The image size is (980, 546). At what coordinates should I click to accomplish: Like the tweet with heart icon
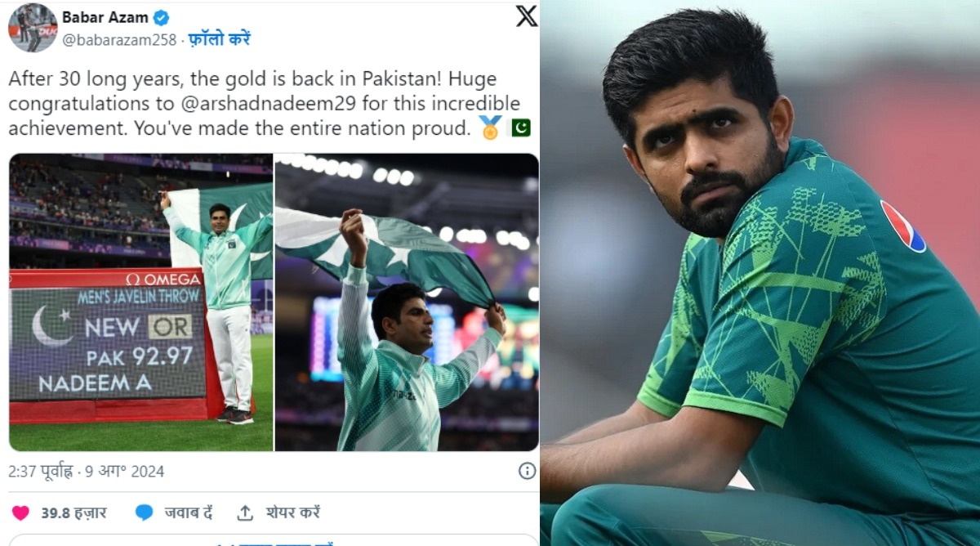[x=21, y=512]
